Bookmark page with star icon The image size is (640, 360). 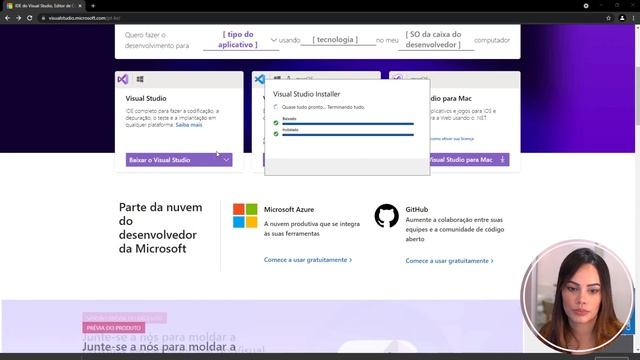pyautogui.click(x=608, y=18)
